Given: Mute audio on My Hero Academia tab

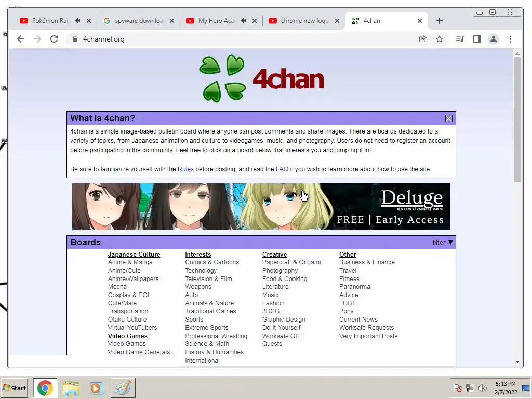Looking at the screenshot, I should (x=243, y=21).
